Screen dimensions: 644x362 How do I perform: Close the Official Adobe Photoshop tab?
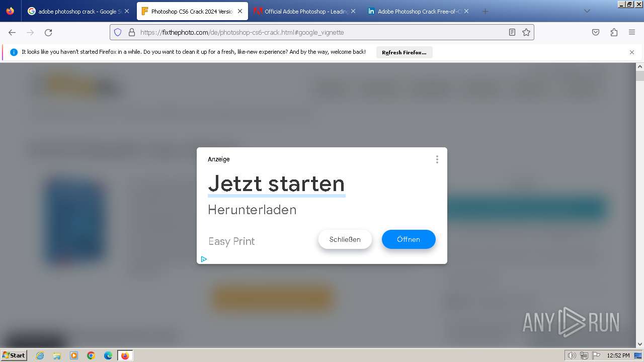pos(353,11)
